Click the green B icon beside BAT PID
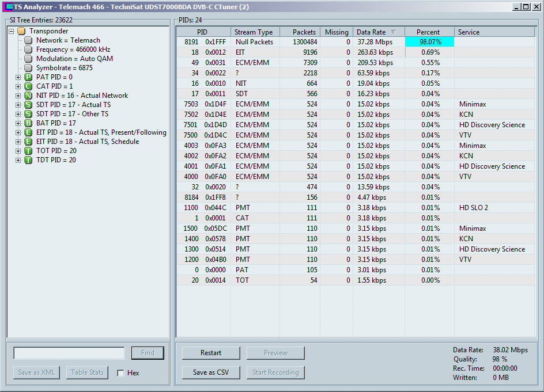Screen dimensions: 544x392 (x=28, y=123)
